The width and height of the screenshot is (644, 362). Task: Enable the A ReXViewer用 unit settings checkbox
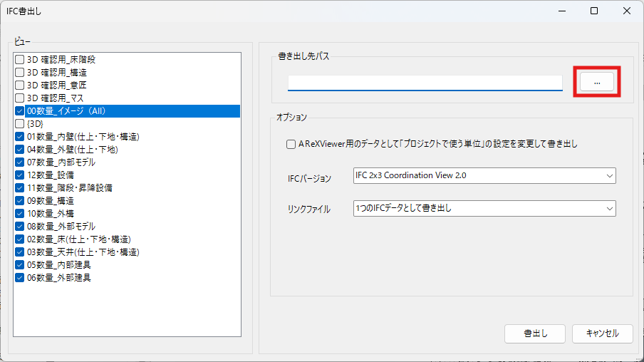coord(291,144)
